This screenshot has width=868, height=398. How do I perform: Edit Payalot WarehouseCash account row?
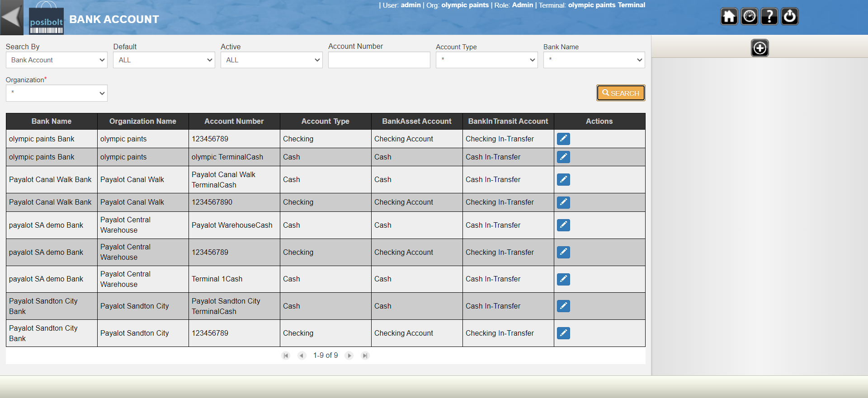coord(563,225)
